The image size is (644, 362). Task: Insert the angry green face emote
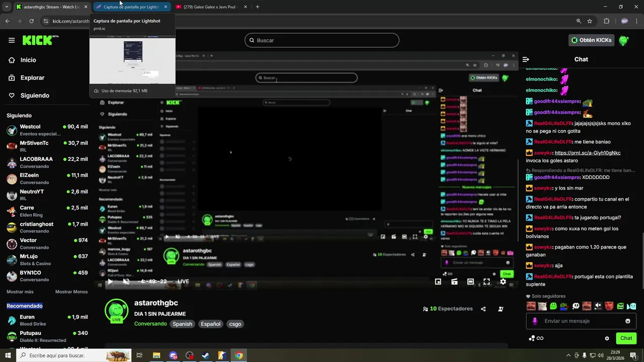click(x=620, y=306)
